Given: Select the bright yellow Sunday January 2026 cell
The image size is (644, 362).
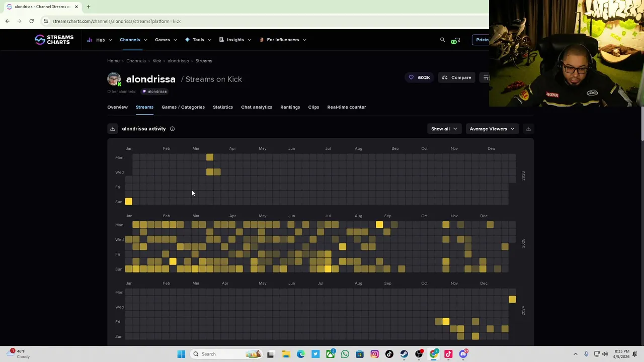Looking at the screenshot, I should pos(129,202).
